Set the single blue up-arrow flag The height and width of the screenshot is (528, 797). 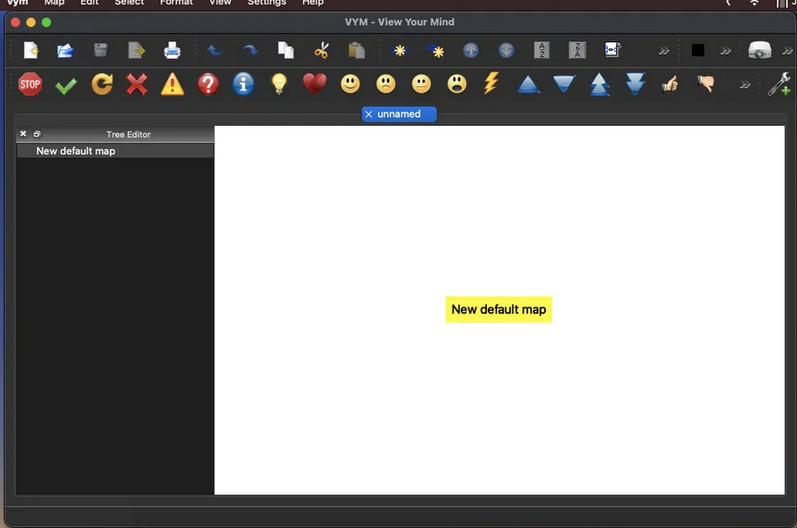pyautogui.click(x=528, y=84)
